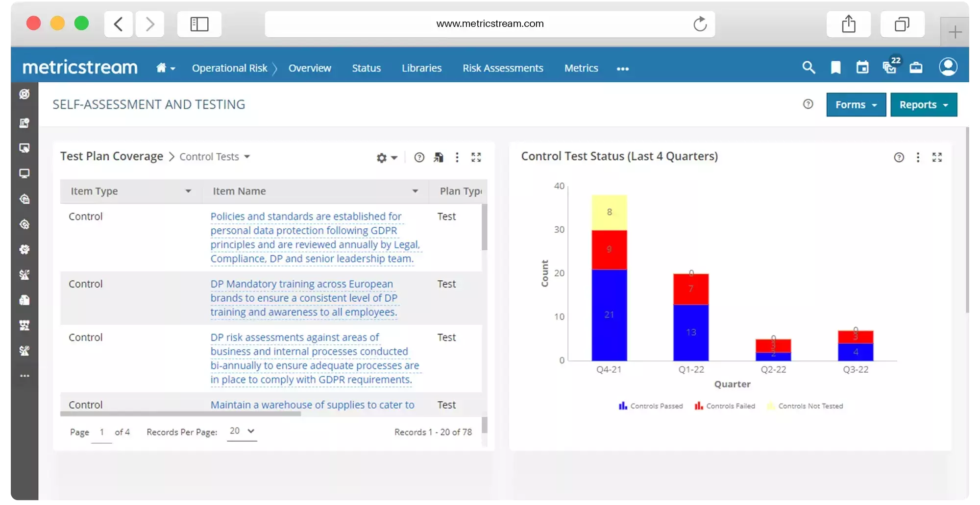Open the three-dot menu on Control Test Status
Viewport: 980px width, 505px height.
coord(918,157)
